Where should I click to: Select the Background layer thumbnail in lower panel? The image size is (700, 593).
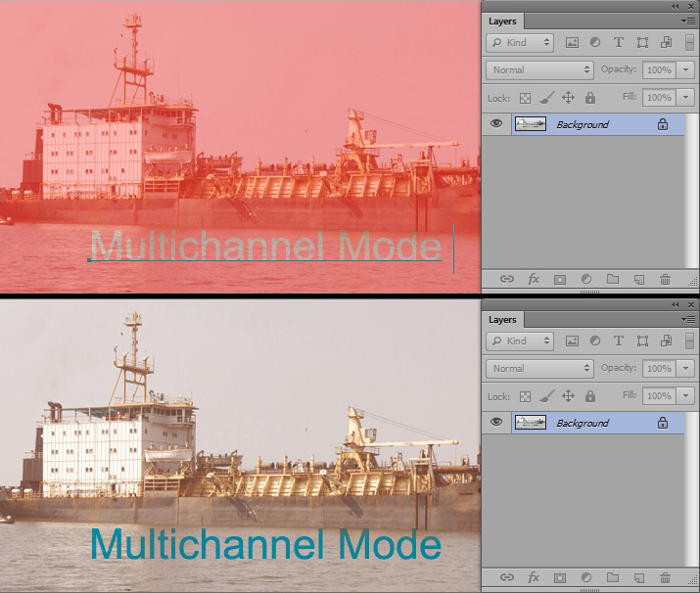coord(531,423)
